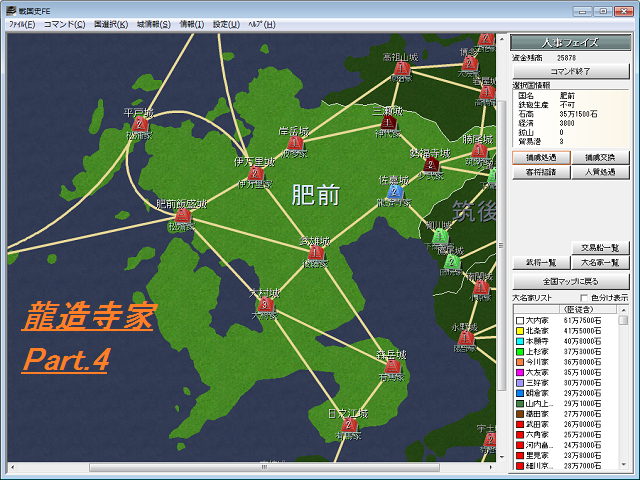Click the 肥前 province label on map

[x=316, y=195]
